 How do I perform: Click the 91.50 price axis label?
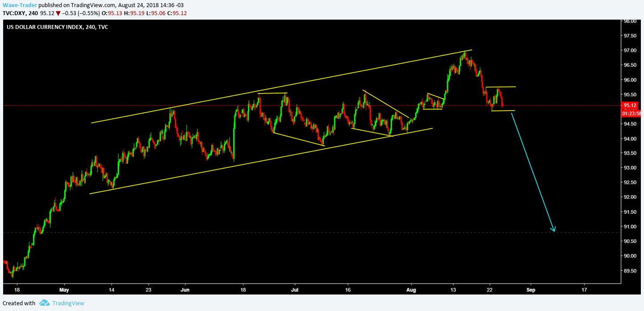pyautogui.click(x=630, y=212)
